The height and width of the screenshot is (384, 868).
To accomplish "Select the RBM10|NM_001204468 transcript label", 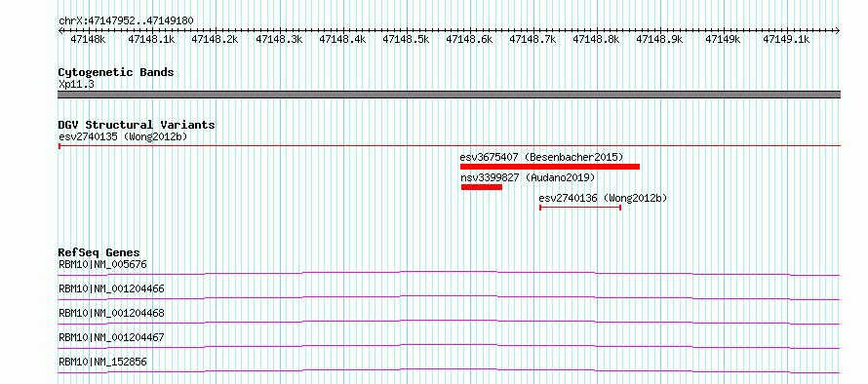I will coord(111,313).
